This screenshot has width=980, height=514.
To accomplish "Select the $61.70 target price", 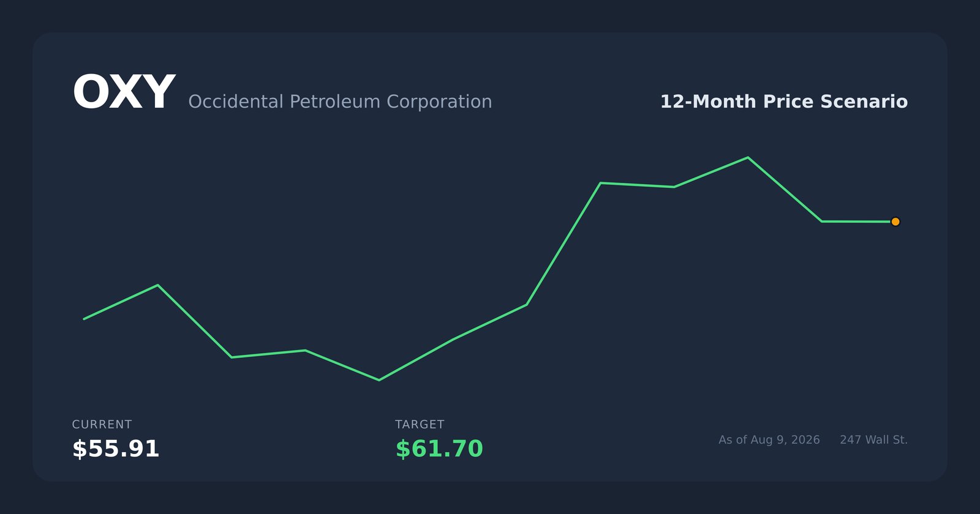I will point(439,449).
